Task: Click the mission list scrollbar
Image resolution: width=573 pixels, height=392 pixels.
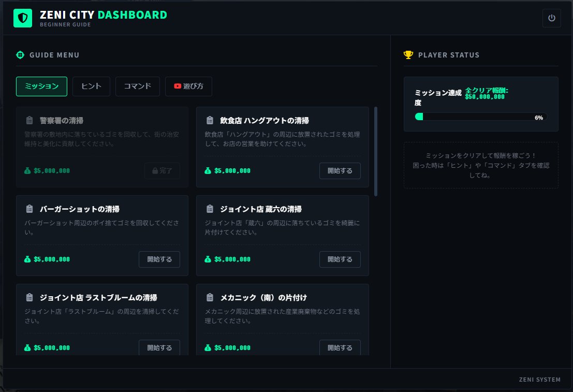Action: pyautogui.click(x=376, y=151)
